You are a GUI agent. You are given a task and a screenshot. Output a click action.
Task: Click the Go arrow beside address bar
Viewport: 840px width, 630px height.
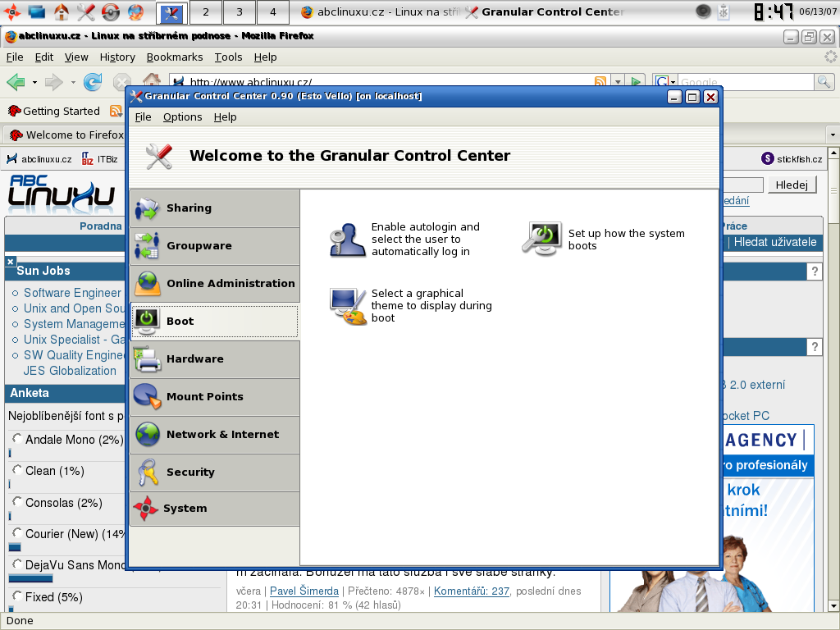click(636, 82)
